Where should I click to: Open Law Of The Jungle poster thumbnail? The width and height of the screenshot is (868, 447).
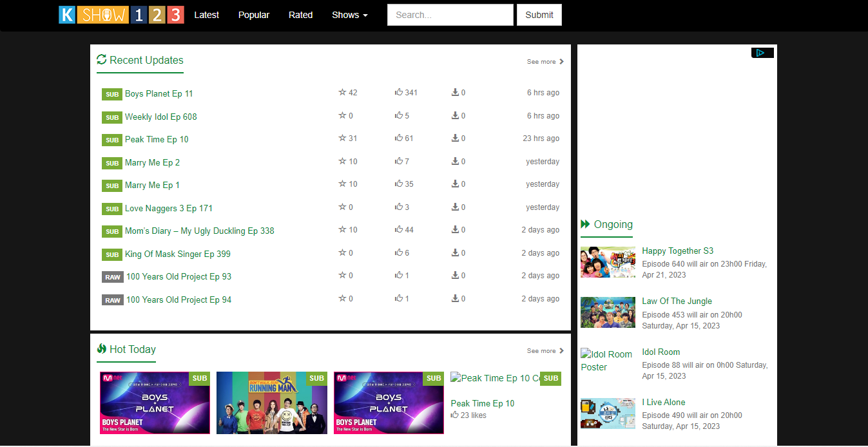tap(608, 312)
